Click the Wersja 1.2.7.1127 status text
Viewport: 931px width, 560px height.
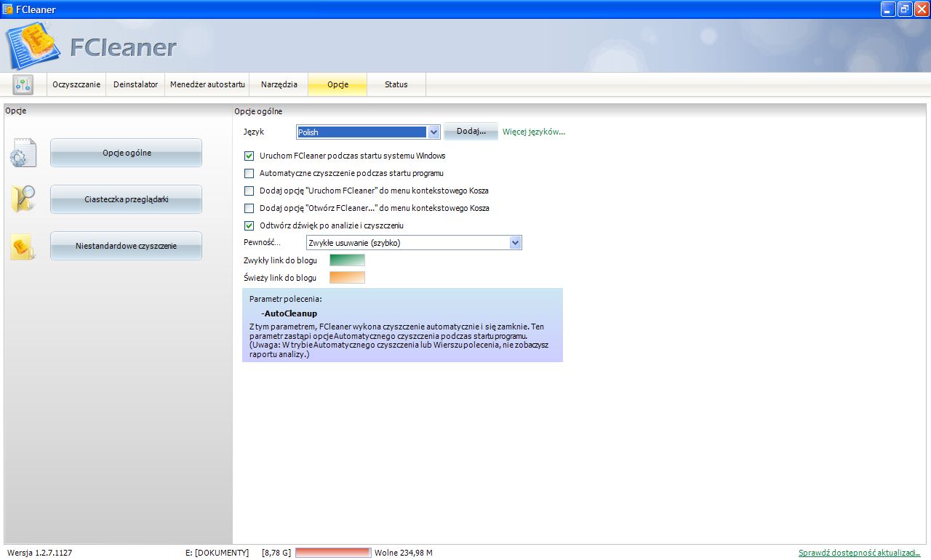pyautogui.click(x=39, y=553)
